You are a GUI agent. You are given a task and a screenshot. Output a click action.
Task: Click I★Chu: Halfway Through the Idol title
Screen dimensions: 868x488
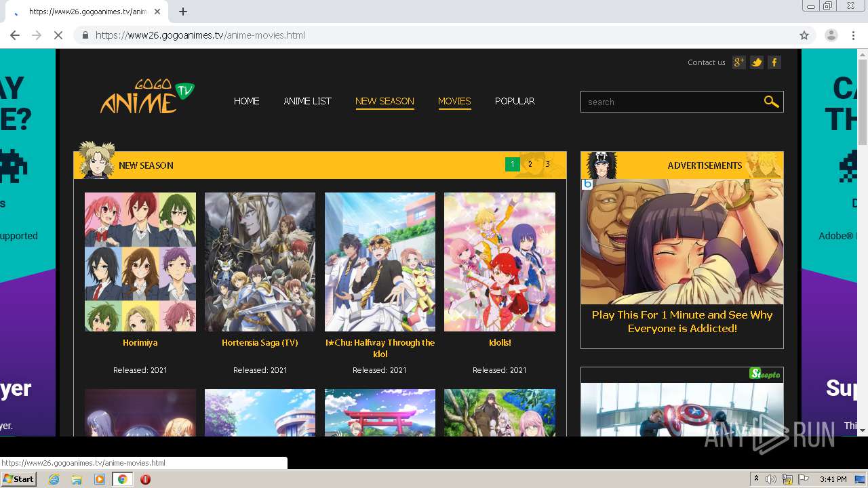click(380, 348)
